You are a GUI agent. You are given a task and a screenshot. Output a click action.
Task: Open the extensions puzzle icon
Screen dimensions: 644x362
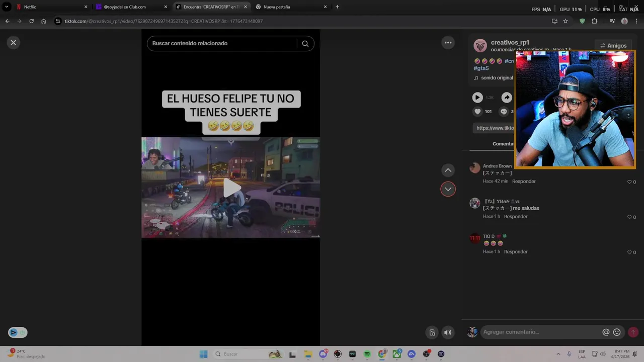(x=594, y=21)
